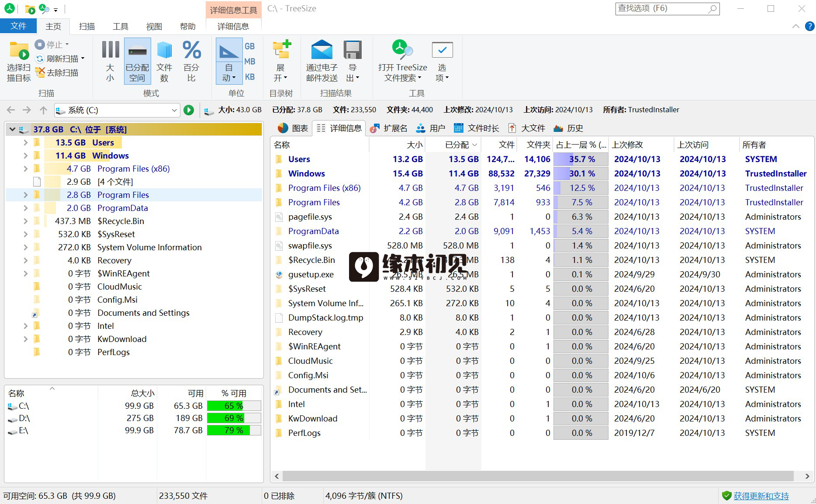
Task: Switch to the 工具 ribbon tab
Action: point(121,26)
